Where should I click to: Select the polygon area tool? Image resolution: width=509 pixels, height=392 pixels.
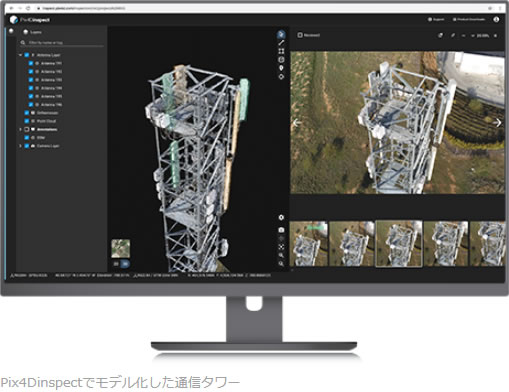(x=281, y=51)
